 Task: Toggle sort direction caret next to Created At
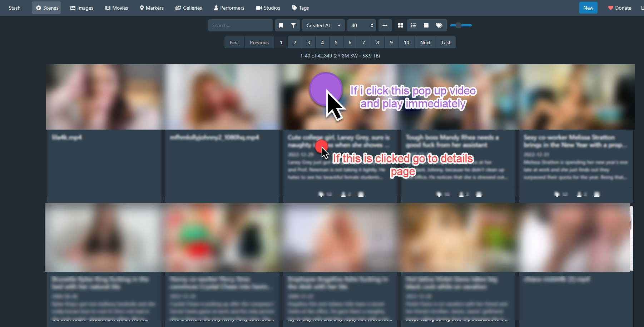(339, 25)
